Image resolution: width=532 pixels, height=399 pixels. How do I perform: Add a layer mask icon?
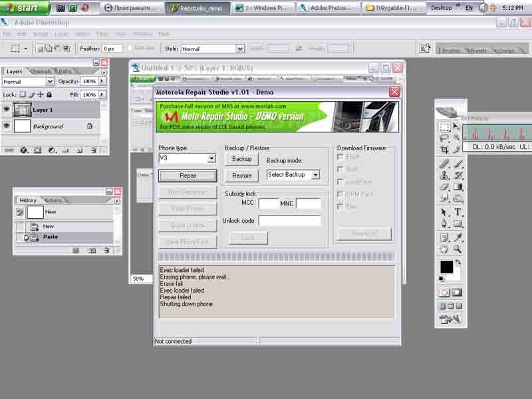pyautogui.click(x=38, y=150)
